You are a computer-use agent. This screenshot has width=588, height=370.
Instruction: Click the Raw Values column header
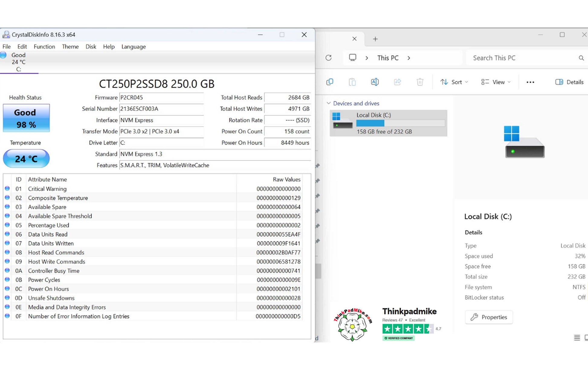click(270, 179)
